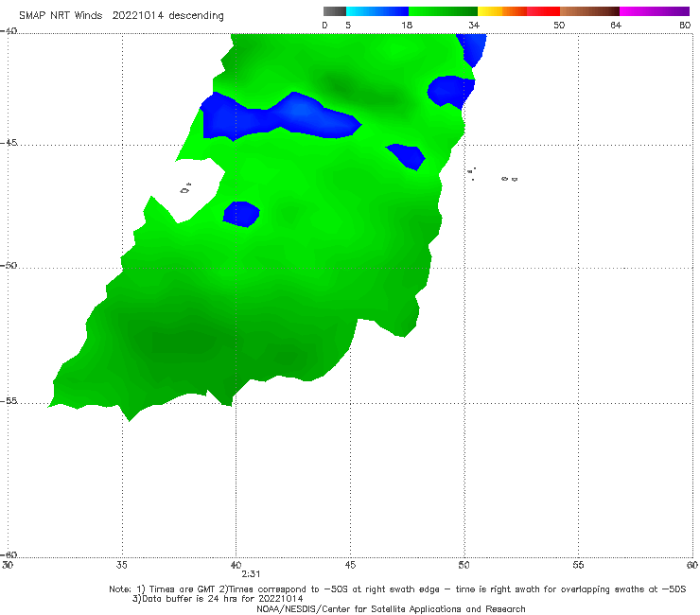The height and width of the screenshot is (615, 700).
Task: Pick the magenta-purple segment of the color bar
Action: [x=655, y=11]
